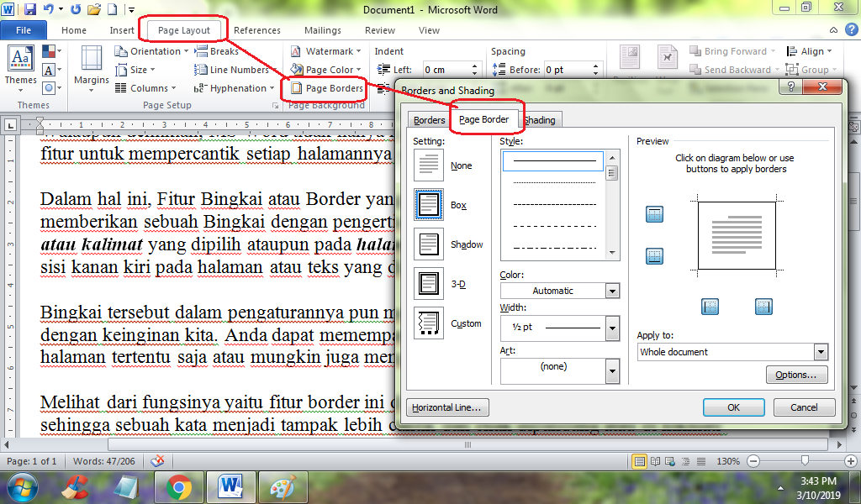Switch to Draft view icon
Image resolution: width=861 pixels, height=504 pixels.
pyautogui.click(x=701, y=461)
